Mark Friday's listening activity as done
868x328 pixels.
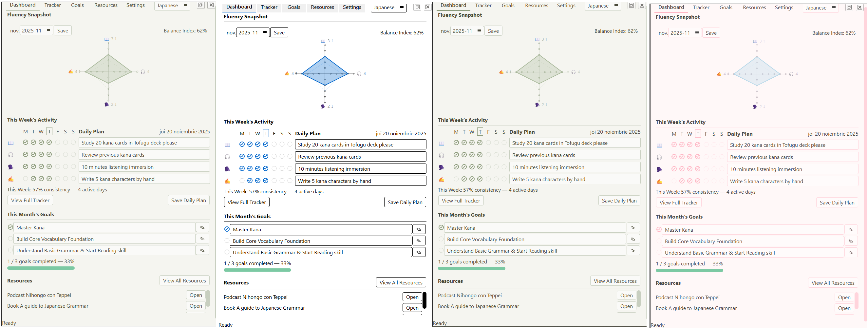58,154
